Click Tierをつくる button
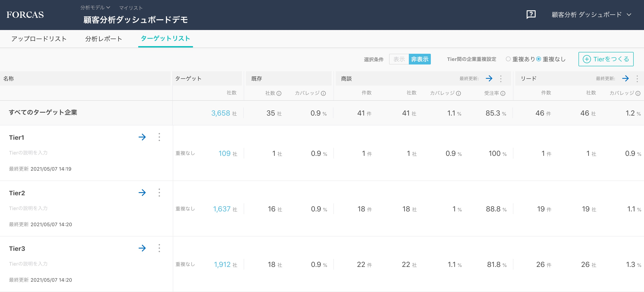The image size is (644, 292). [606, 59]
